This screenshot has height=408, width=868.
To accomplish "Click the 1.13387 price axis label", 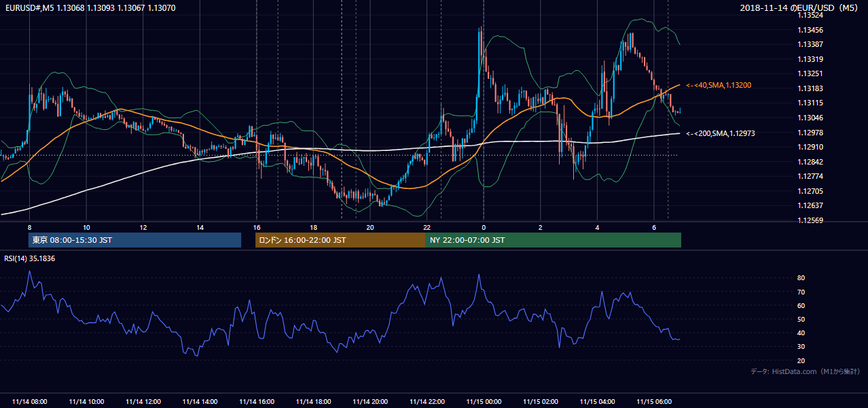I will coord(811,44).
